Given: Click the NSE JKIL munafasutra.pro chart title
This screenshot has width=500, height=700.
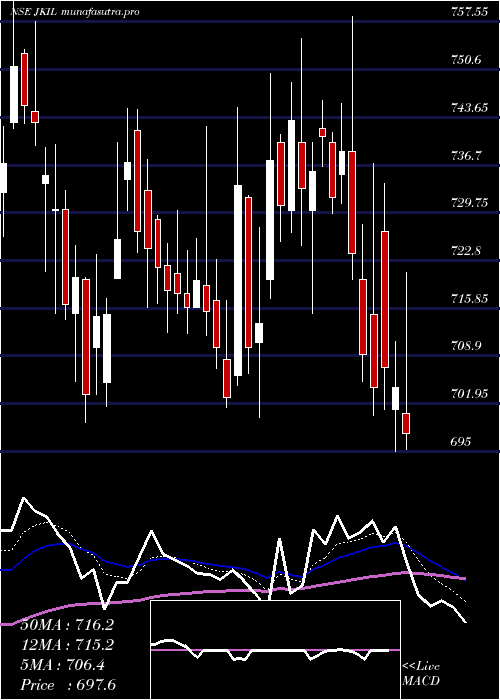Looking at the screenshot, I should click(x=74, y=12).
